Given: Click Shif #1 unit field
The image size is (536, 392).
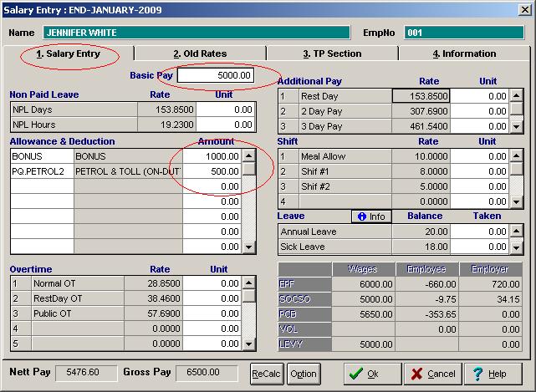Looking at the screenshot, I should pos(480,171).
